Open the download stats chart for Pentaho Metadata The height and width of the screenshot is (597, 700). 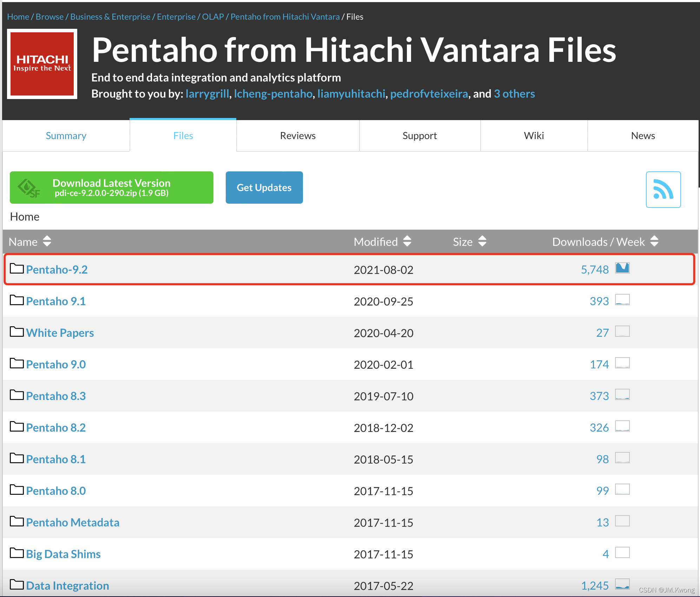tap(622, 521)
